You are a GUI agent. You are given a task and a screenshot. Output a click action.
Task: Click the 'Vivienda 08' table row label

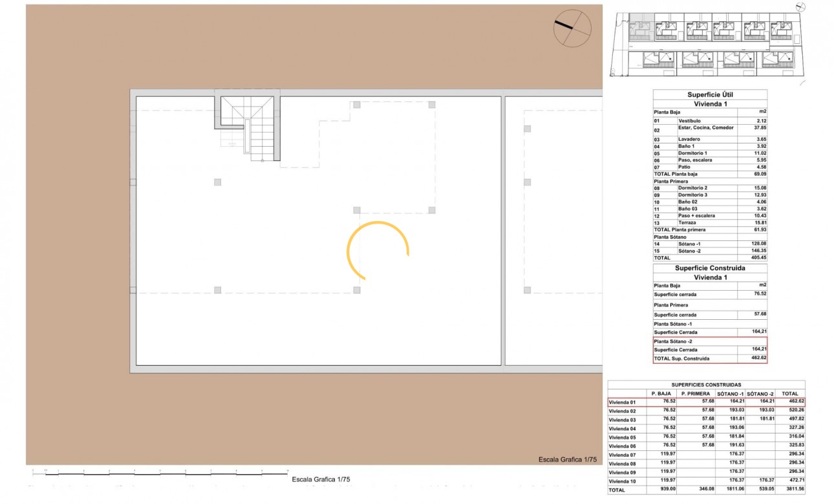coord(622,463)
